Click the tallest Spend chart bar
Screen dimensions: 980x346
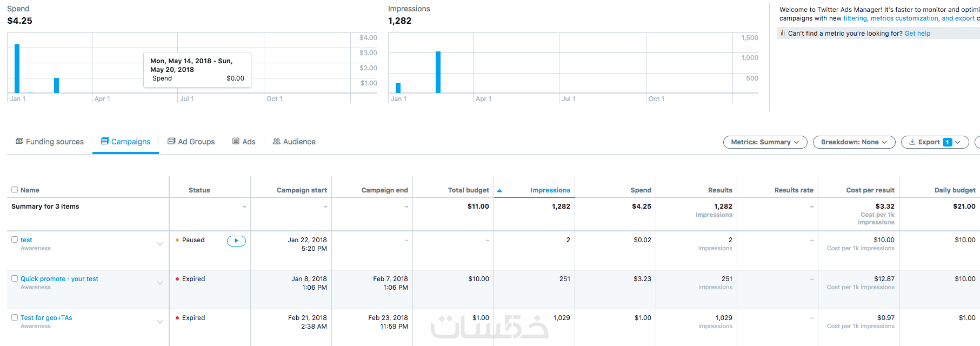coord(17,69)
